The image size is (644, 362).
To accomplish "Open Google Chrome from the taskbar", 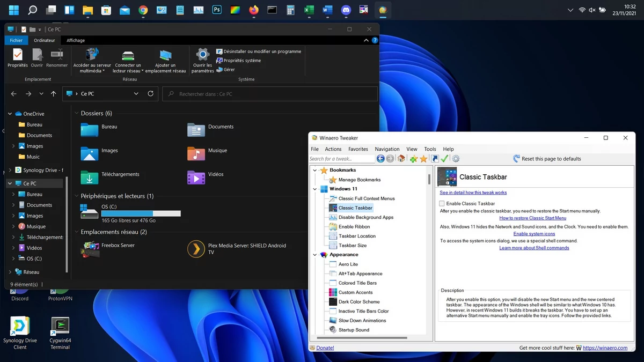I will (143, 10).
